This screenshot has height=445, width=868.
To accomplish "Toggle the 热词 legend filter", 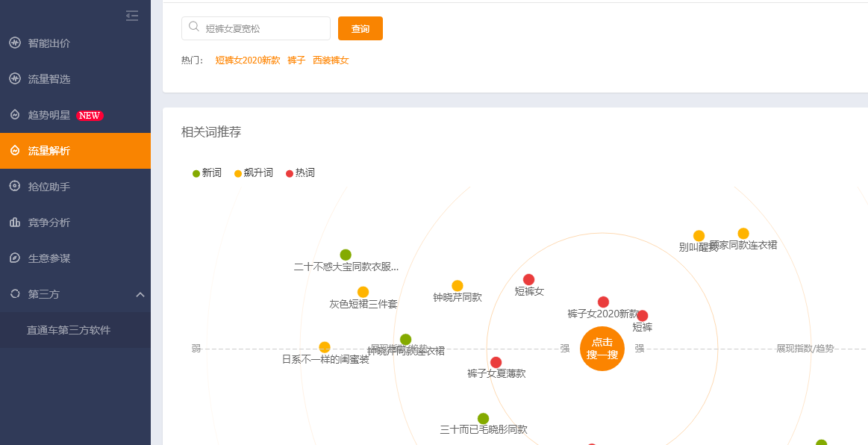I will pos(290,173).
